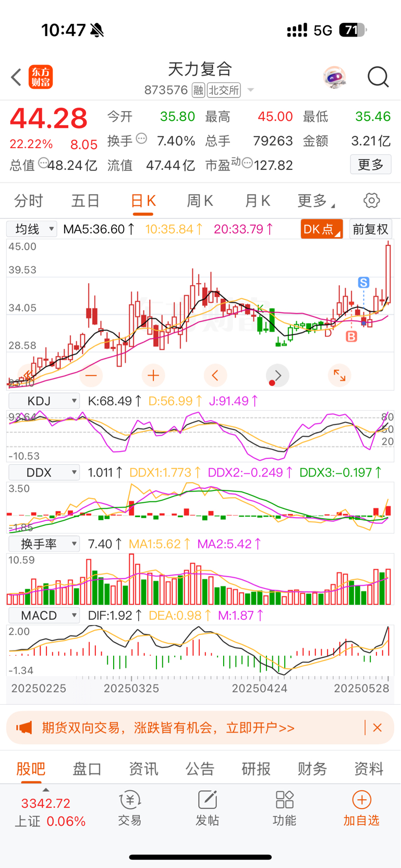Screen dimensions: 401x868
Task: Tap the 20250528 date label
Action: (x=361, y=688)
